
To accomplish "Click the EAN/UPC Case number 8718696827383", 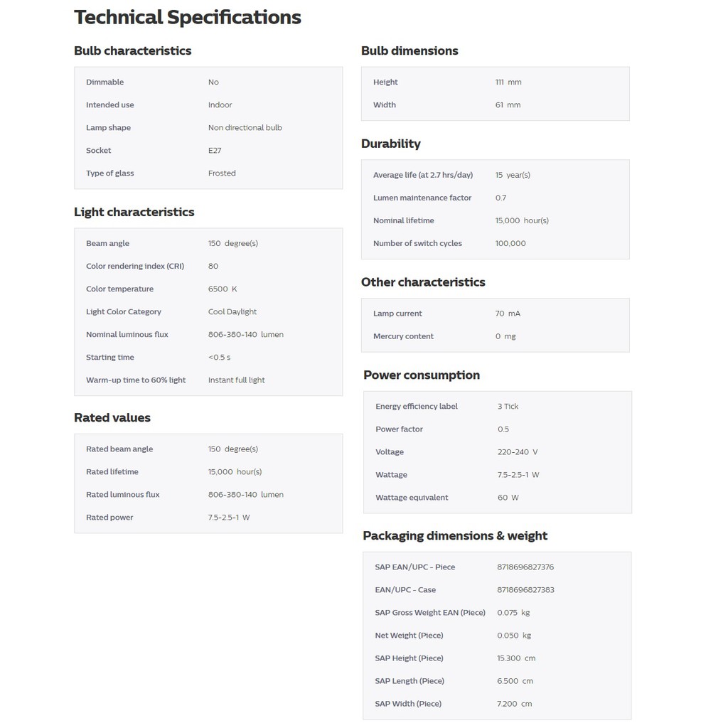I will tap(525, 590).
